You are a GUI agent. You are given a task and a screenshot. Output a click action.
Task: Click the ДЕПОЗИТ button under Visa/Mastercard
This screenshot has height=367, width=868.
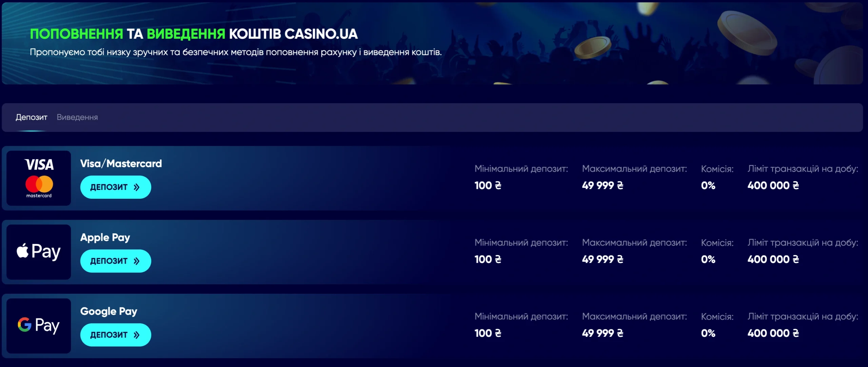click(116, 187)
